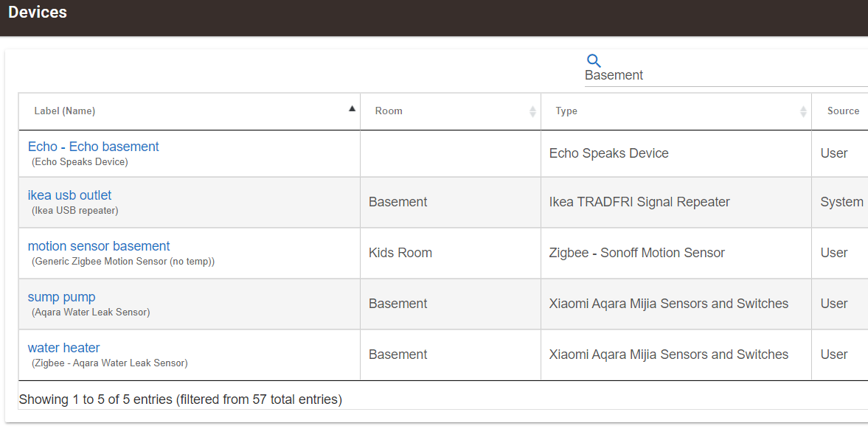
Task: Click the Room column sort arrows
Action: [532, 111]
